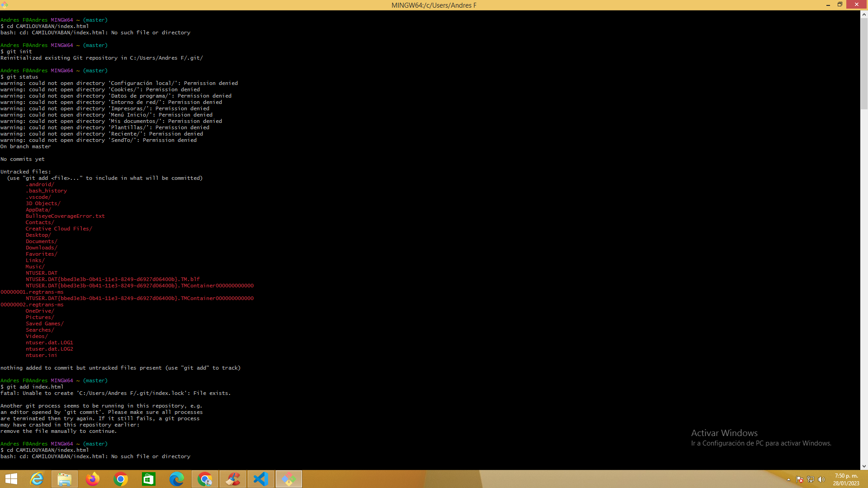Click the untracked 'Saved Games/' entry
The image size is (868, 488).
pyautogui.click(x=45, y=324)
